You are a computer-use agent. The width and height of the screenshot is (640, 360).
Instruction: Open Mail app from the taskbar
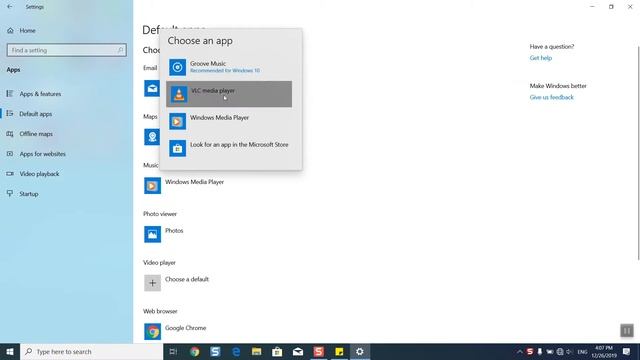pos(298,351)
